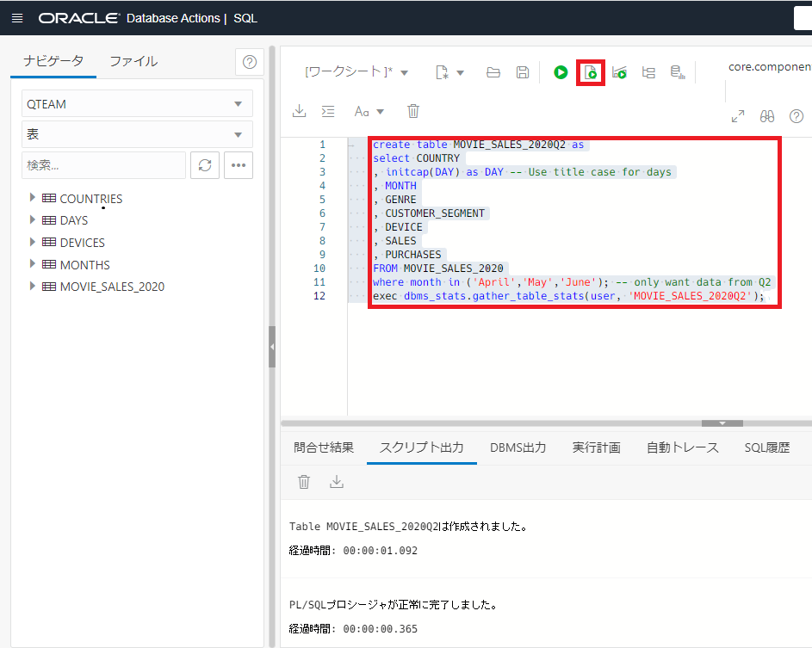The height and width of the screenshot is (648, 812).
Task: Open a file with folder icon
Action: pyautogui.click(x=493, y=73)
